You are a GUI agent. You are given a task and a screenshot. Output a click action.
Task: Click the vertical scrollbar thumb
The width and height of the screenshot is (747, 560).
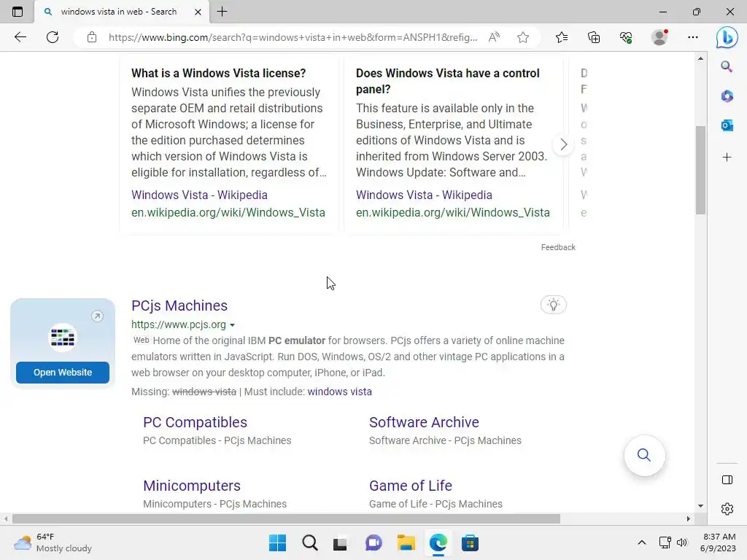point(700,170)
